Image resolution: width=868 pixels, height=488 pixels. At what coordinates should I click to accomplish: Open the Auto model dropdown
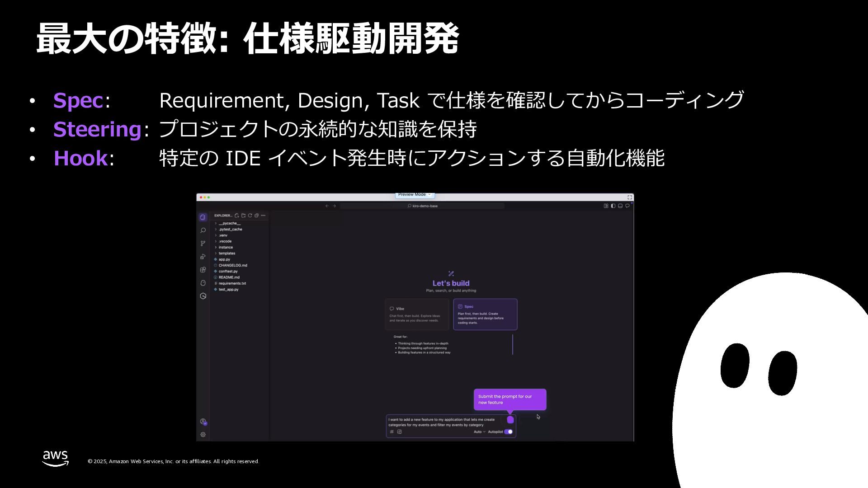pyautogui.click(x=479, y=432)
